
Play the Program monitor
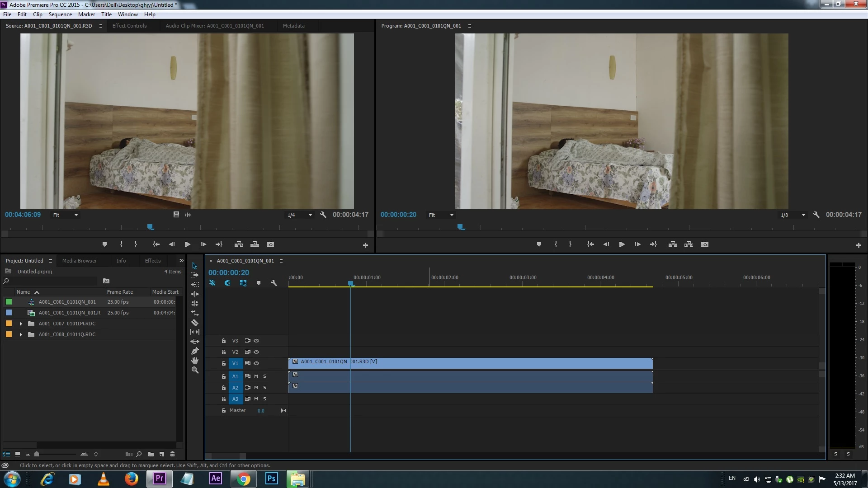(x=622, y=244)
